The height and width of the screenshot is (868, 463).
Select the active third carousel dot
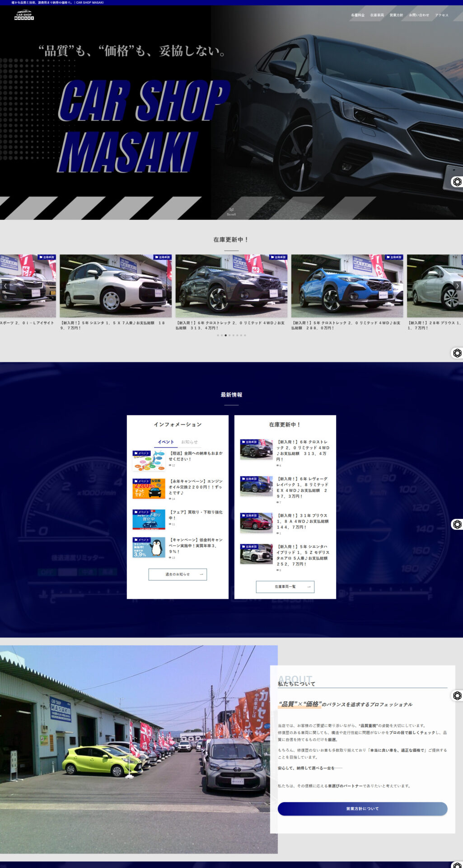tap(225, 335)
